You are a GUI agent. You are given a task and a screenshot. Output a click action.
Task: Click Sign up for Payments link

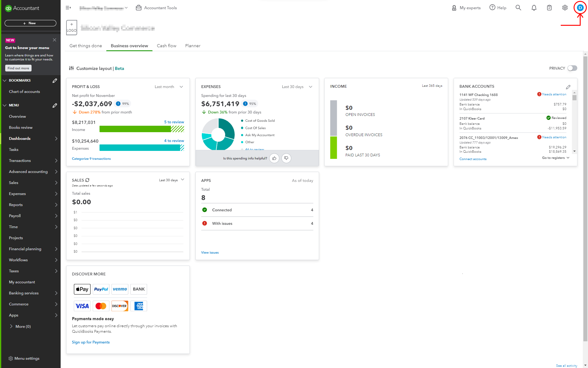point(91,342)
